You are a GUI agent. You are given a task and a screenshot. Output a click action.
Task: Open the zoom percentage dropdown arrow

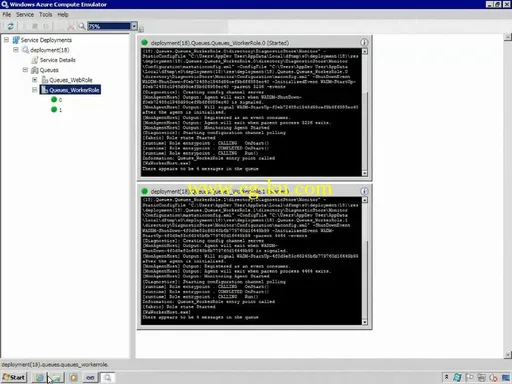point(134,26)
